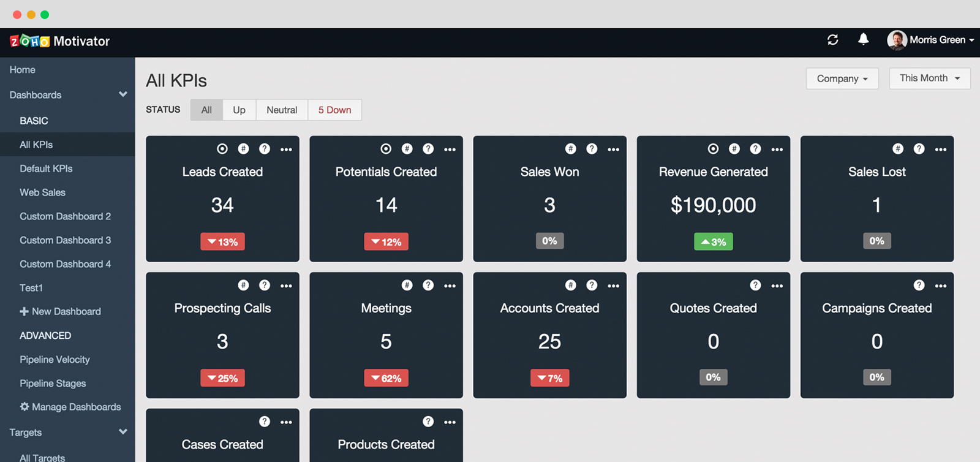
Task: Open the Company dropdown
Action: [x=842, y=78]
